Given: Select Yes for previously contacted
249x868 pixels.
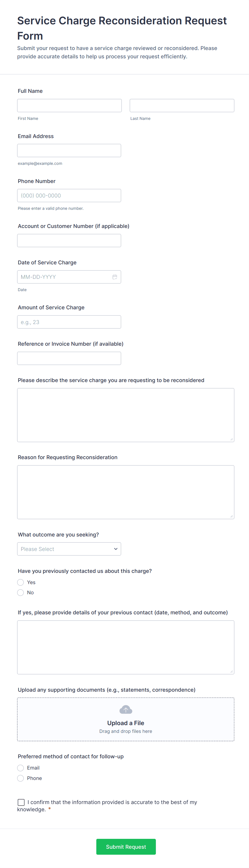Looking at the screenshot, I should 21,582.
